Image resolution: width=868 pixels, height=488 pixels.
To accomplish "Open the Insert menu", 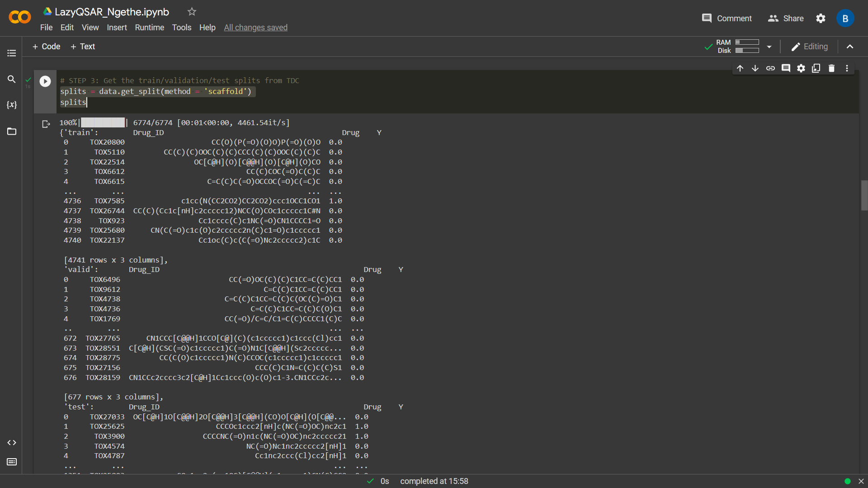I will pyautogui.click(x=117, y=28).
